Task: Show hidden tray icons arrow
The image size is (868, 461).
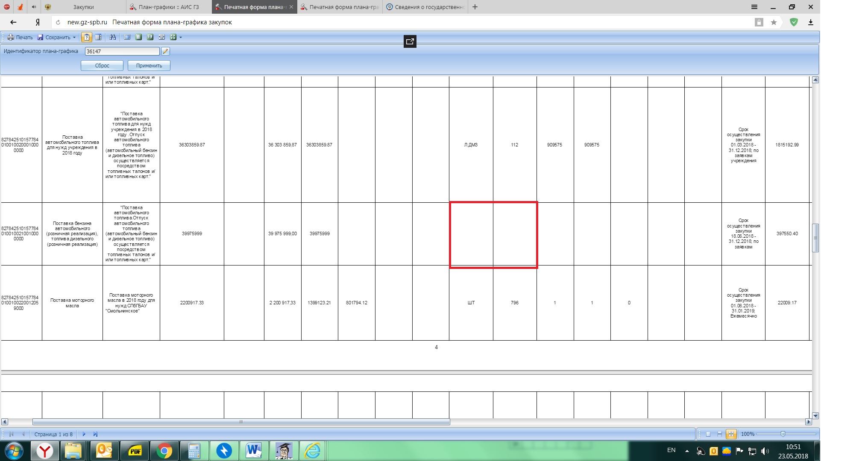Action: 686,451
